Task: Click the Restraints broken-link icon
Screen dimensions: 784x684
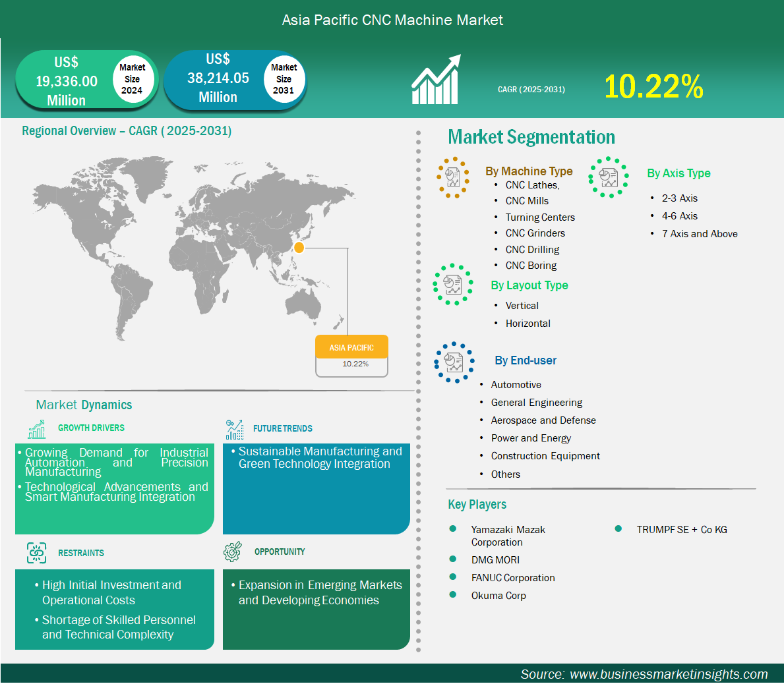Action: pyautogui.click(x=37, y=553)
